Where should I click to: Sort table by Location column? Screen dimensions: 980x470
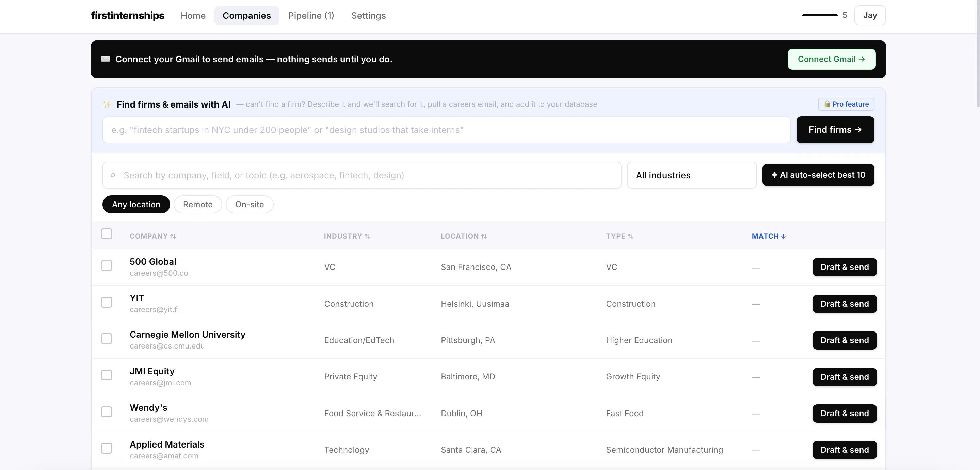click(x=464, y=236)
